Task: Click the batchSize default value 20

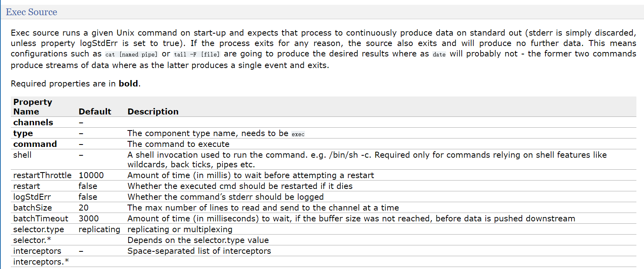Action: click(x=83, y=208)
